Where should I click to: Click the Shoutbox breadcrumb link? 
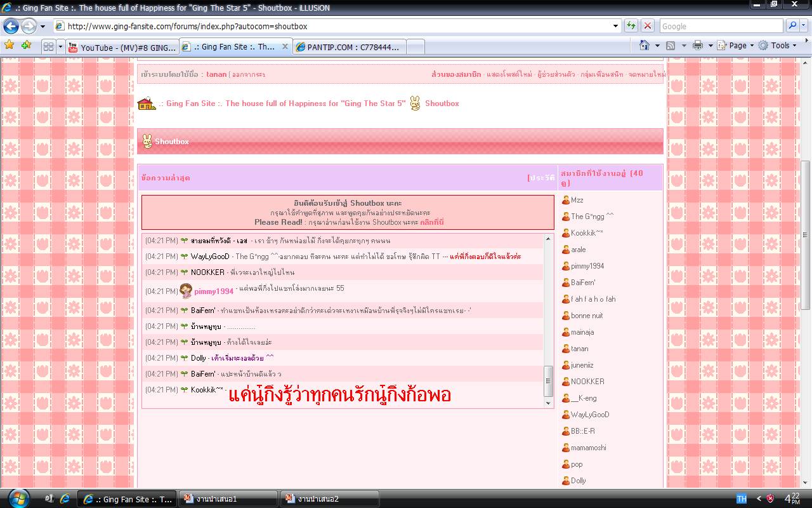(442, 104)
